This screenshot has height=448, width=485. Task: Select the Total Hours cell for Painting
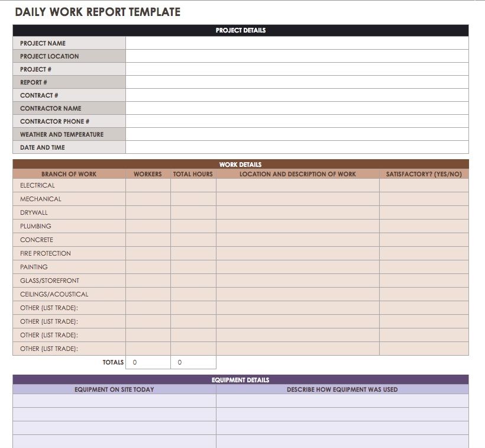point(193,267)
